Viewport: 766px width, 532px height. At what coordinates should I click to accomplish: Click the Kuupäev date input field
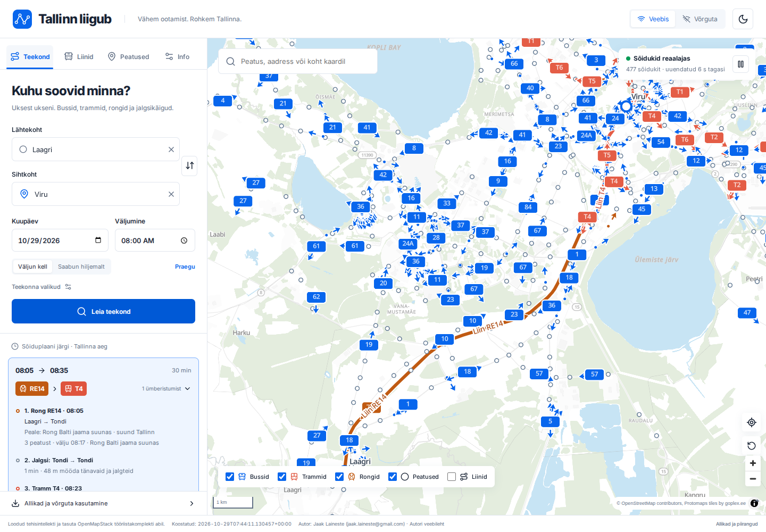(x=60, y=240)
